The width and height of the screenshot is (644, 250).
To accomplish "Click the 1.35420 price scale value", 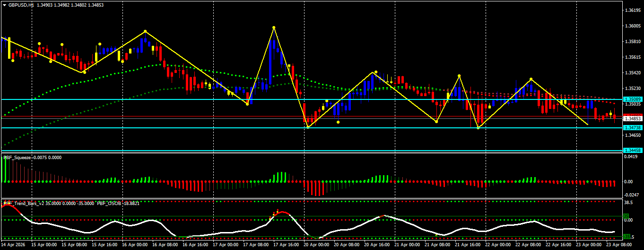I will coord(632,72).
